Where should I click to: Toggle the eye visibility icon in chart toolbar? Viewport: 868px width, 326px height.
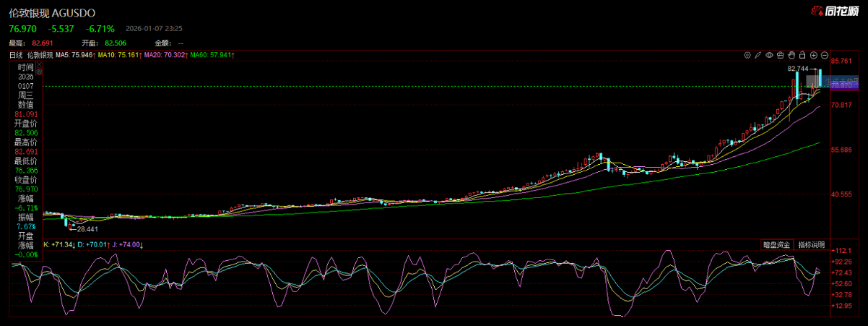[769, 55]
